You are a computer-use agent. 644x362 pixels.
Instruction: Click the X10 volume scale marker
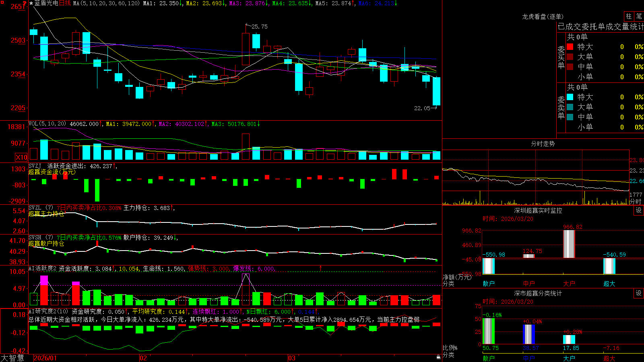coord(21,157)
